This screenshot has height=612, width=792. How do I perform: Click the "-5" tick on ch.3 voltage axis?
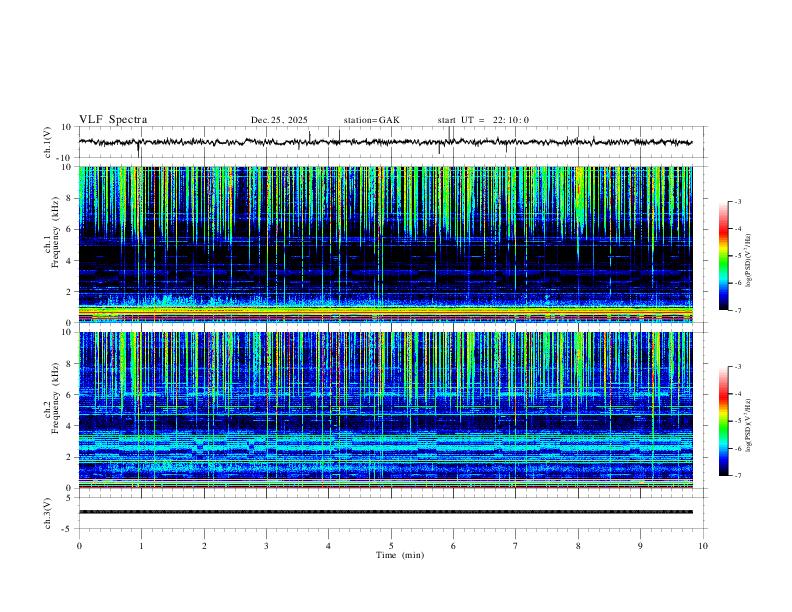click(68, 529)
